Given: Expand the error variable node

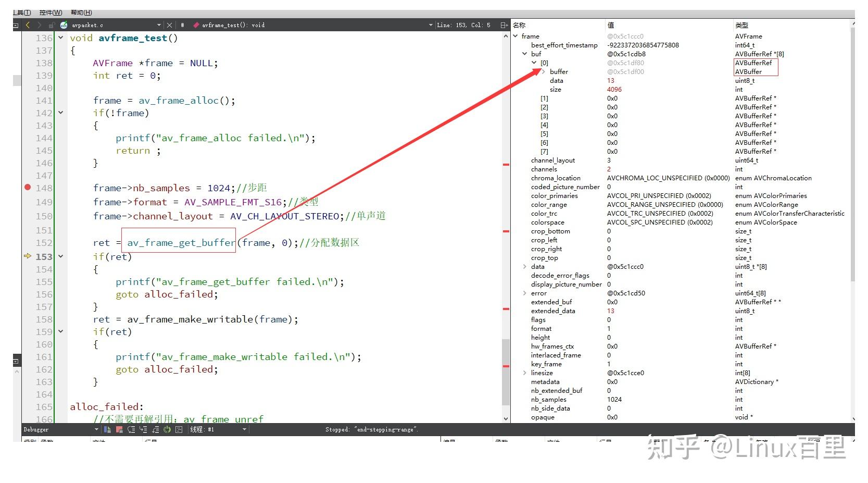Looking at the screenshot, I should (525, 293).
